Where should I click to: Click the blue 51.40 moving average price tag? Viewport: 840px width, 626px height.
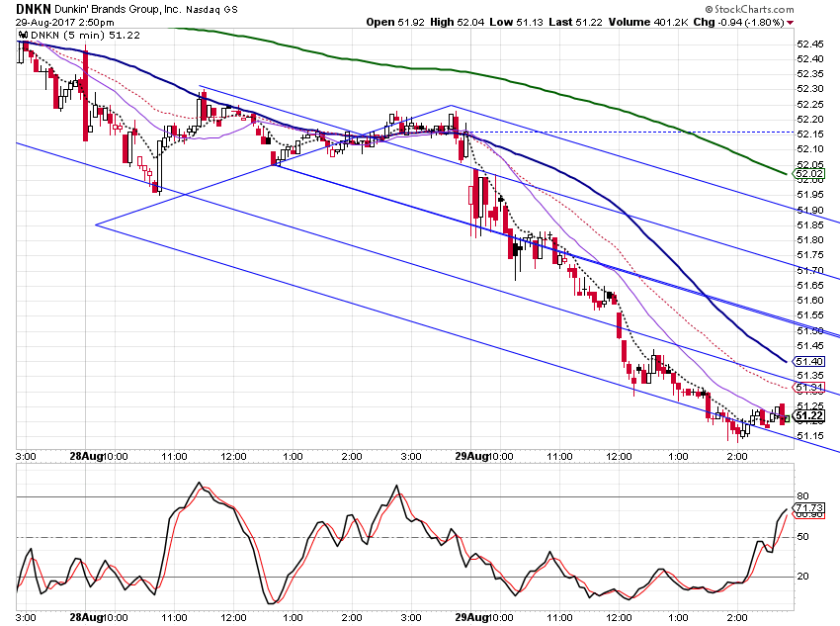click(x=809, y=362)
